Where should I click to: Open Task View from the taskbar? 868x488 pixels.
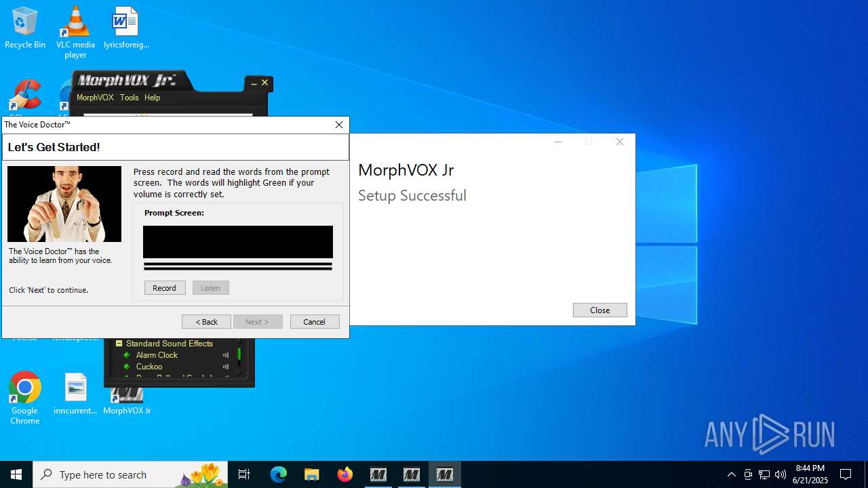(x=244, y=474)
